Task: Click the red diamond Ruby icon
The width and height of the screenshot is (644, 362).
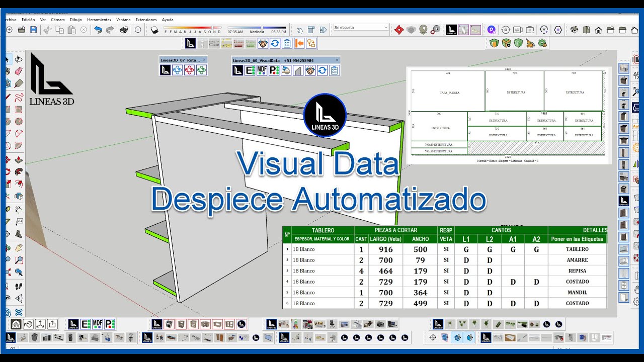Action: 399,30
